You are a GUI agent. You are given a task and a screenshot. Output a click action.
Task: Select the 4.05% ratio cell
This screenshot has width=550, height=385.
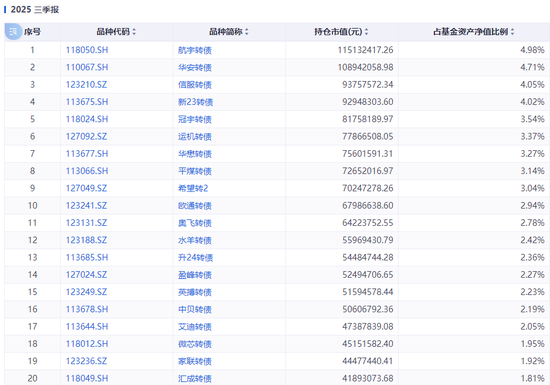point(532,85)
